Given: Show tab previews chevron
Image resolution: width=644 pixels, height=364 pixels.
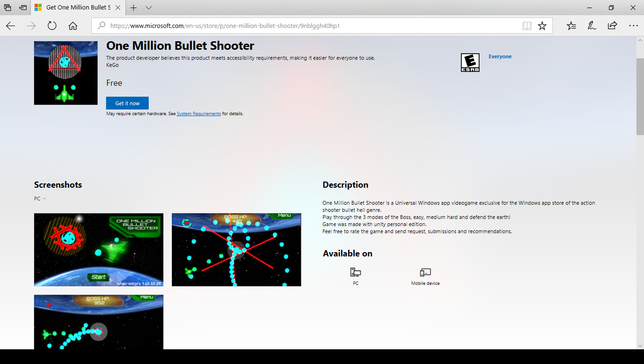Looking at the screenshot, I should (x=149, y=8).
